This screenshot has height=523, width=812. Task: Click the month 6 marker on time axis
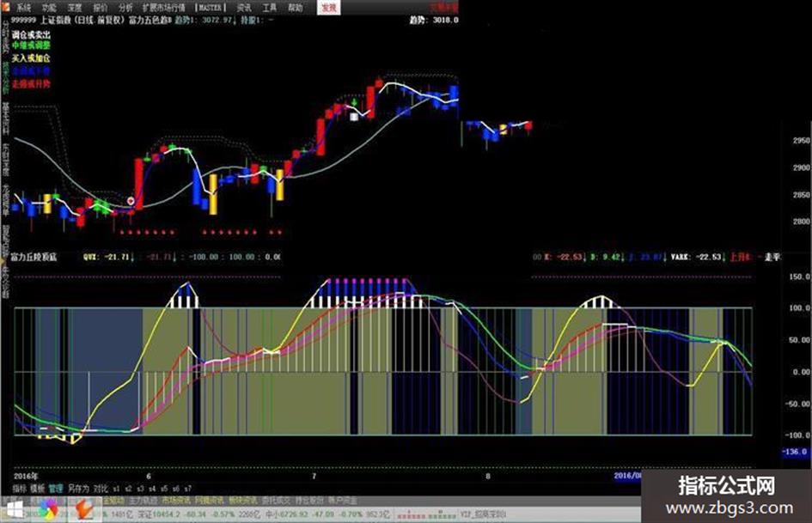point(149,476)
